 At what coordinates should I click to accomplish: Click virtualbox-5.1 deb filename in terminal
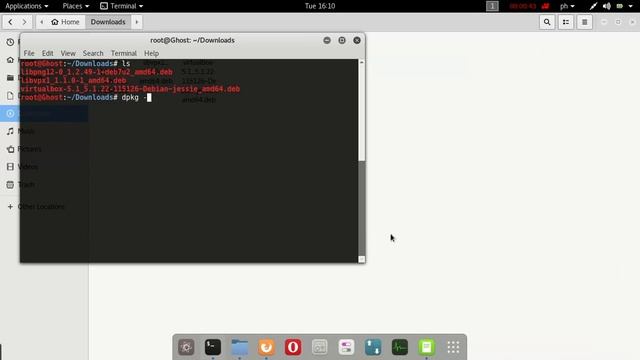(130, 89)
